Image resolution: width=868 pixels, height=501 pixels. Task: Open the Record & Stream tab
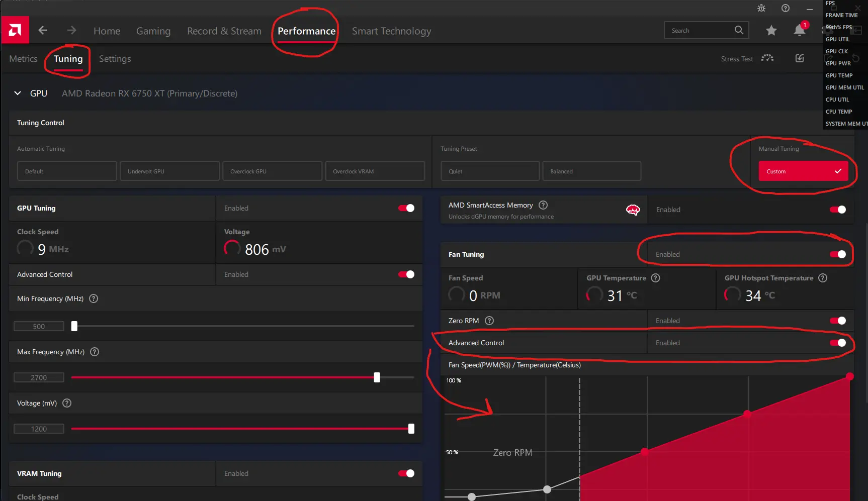click(224, 31)
